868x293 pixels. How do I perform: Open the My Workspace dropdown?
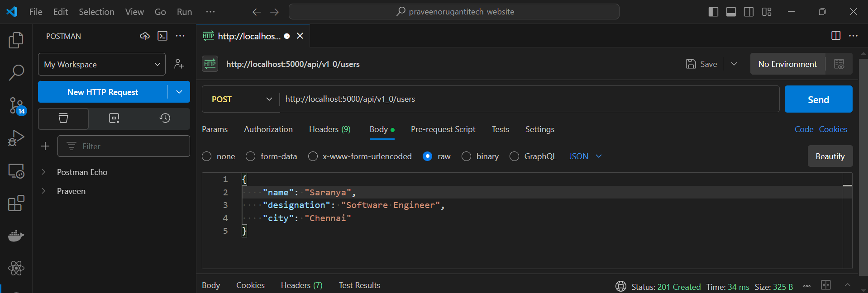(x=102, y=64)
